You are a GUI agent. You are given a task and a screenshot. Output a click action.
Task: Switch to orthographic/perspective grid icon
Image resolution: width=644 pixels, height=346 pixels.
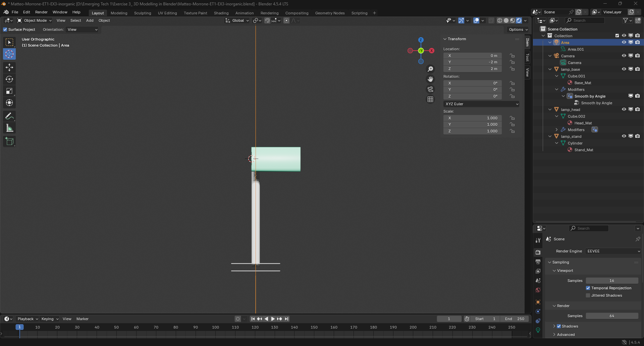430,99
